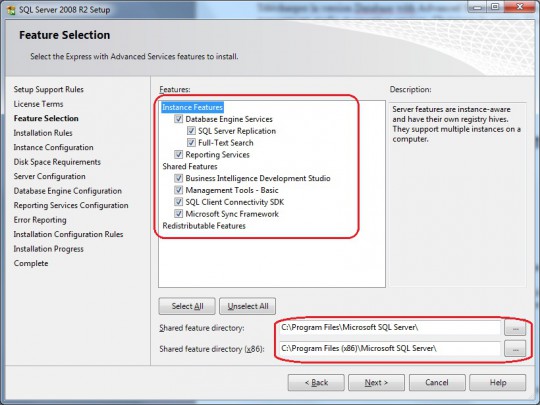Viewport: 540px width, 405px height.
Task: Click Installation Configuration Rules step
Action: [x=68, y=234]
